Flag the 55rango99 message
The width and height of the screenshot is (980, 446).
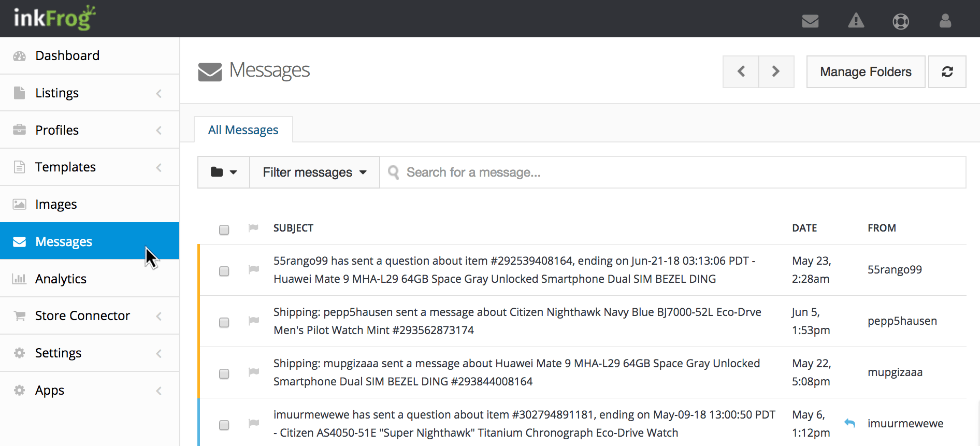(254, 269)
